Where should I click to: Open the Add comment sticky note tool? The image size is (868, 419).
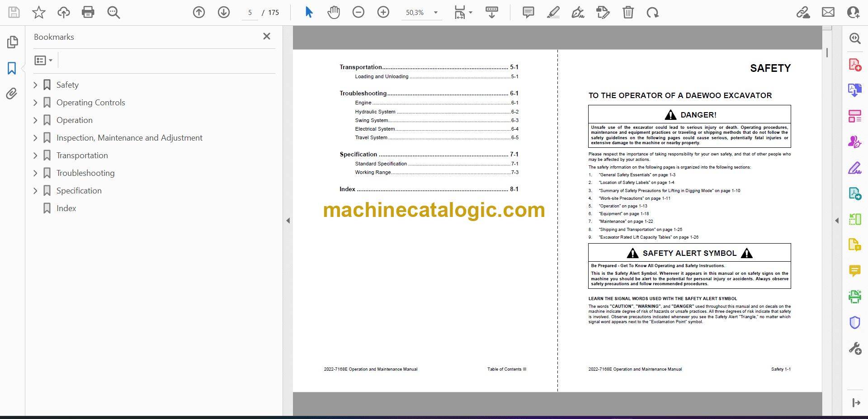click(x=528, y=12)
